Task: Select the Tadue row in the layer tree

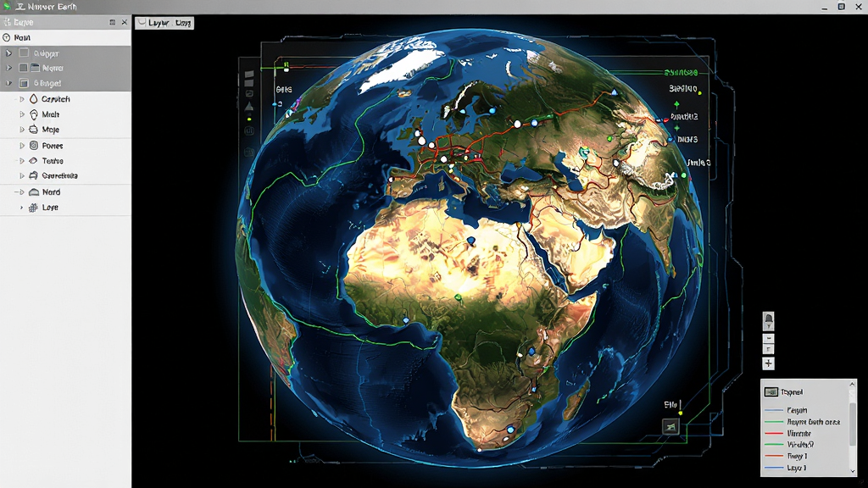Action: pos(65,161)
